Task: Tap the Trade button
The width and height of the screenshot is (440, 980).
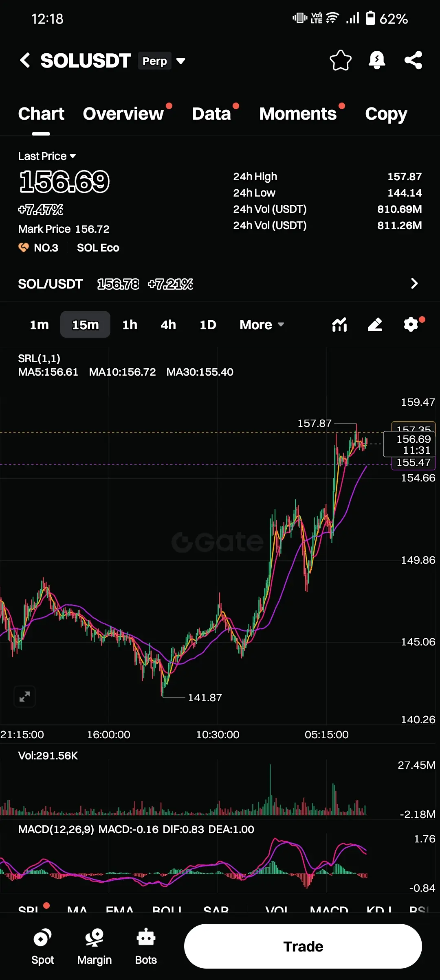Action: [x=303, y=946]
